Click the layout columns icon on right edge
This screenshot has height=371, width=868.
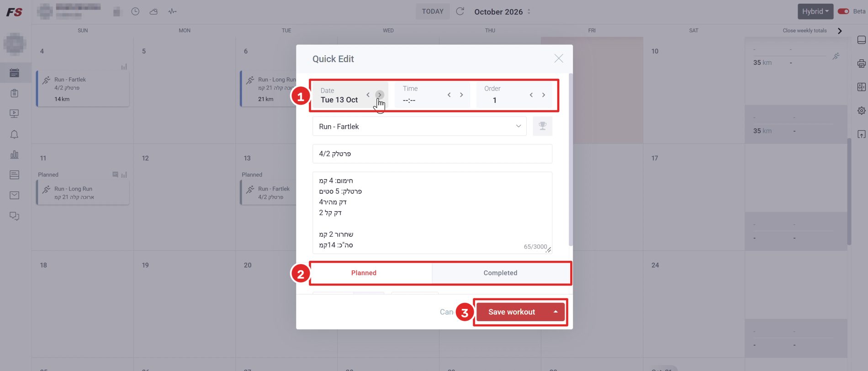point(861,87)
